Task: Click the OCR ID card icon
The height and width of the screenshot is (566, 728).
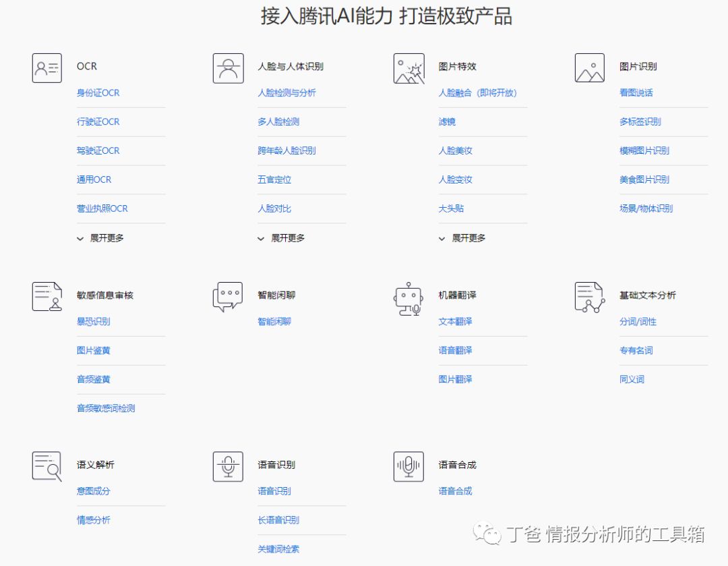Action: [x=47, y=68]
